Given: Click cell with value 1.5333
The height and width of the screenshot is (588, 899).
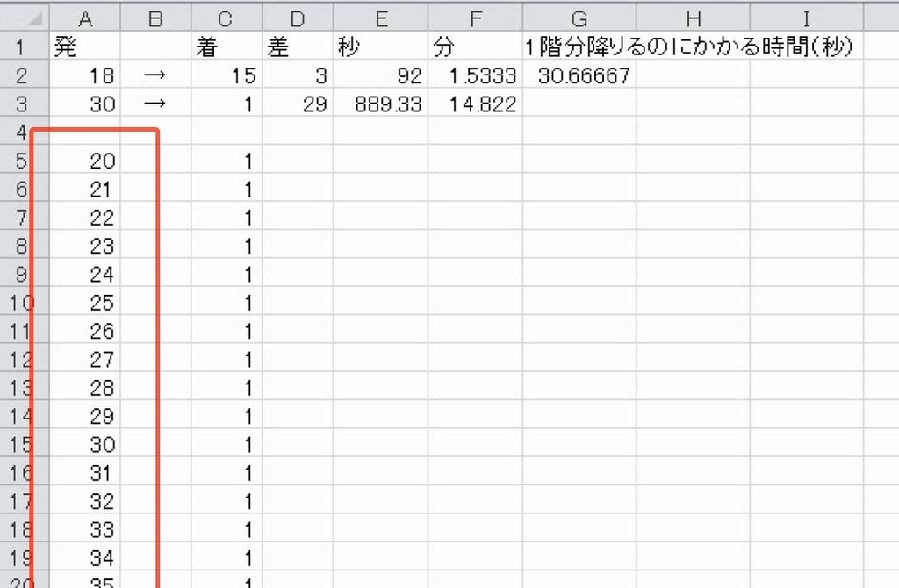Looking at the screenshot, I should click(x=475, y=75).
